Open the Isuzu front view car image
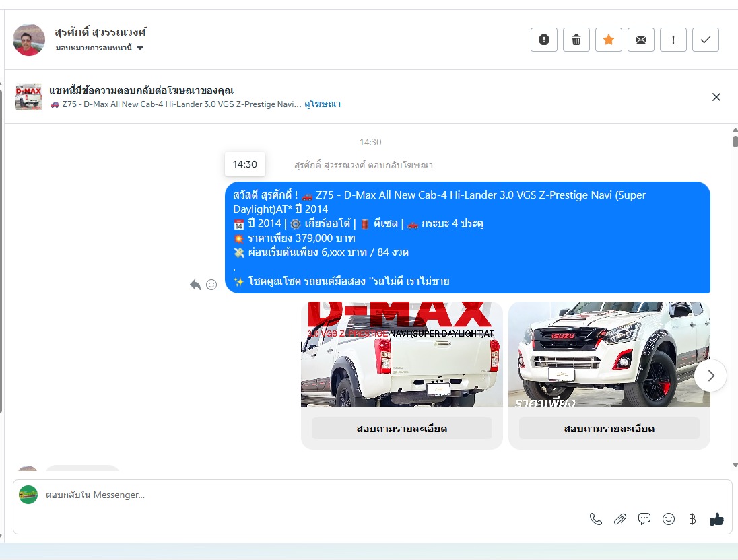738x560 pixels. 609,354
